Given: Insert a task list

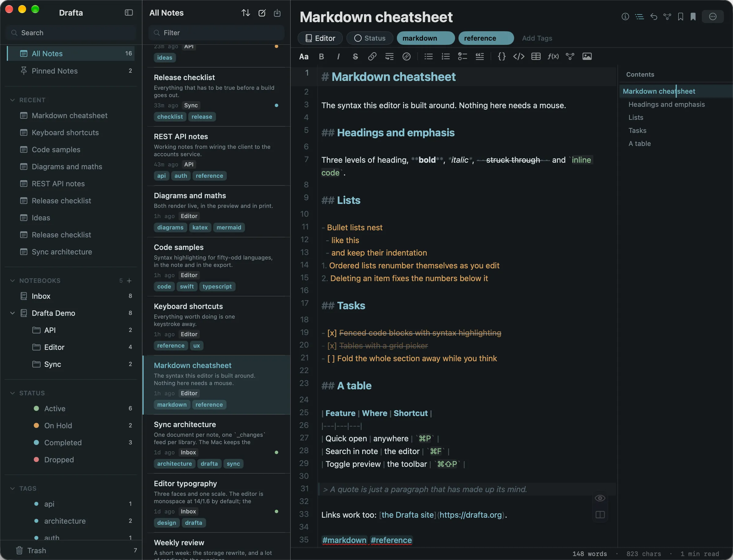Looking at the screenshot, I should 462,56.
